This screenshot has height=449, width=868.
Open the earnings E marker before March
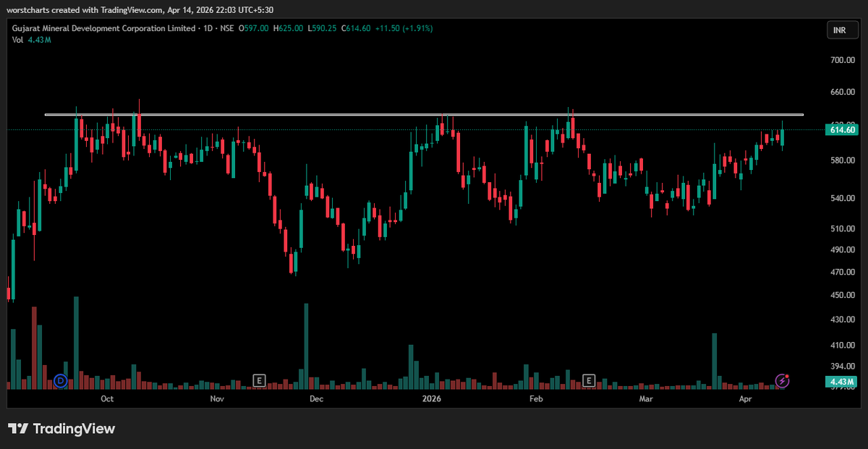589,380
